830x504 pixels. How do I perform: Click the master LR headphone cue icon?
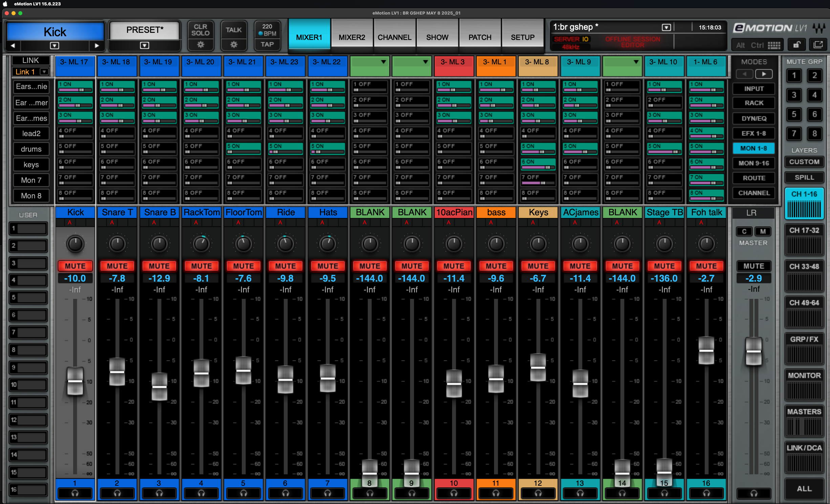754,493
